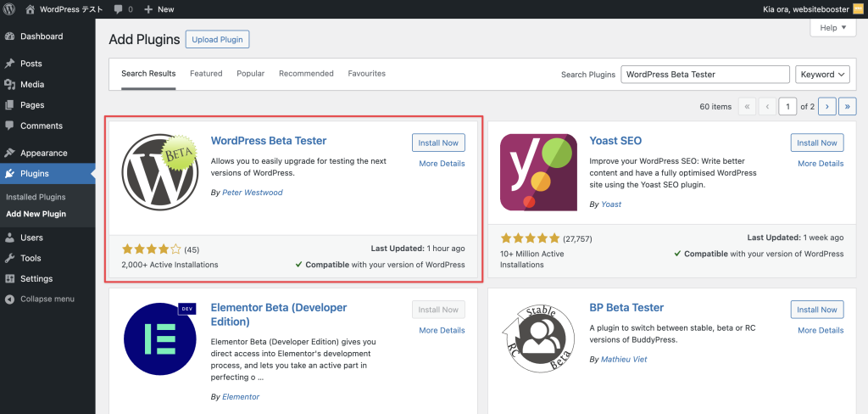Viewport: 868px width, 414px height.
Task: Switch to the Featured tab
Action: tap(206, 74)
